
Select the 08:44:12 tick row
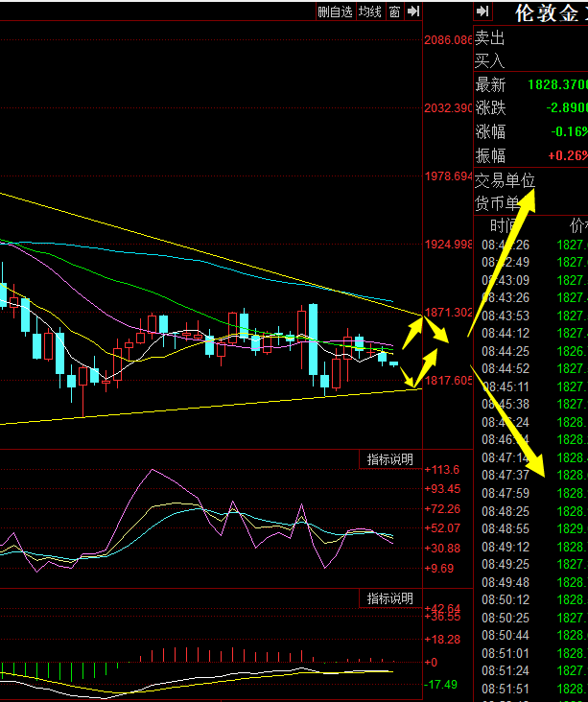[x=530, y=333]
